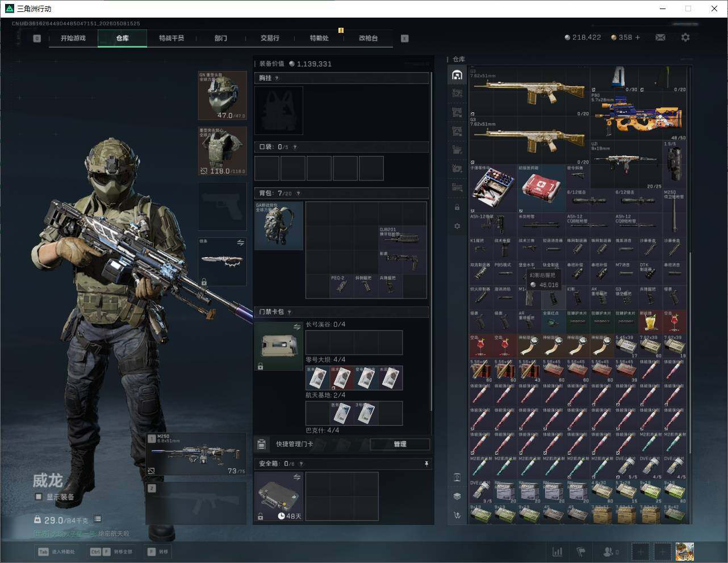Click the padlock icon in the stash sidebar
Screen dimensions: 728x563
tap(457, 208)
